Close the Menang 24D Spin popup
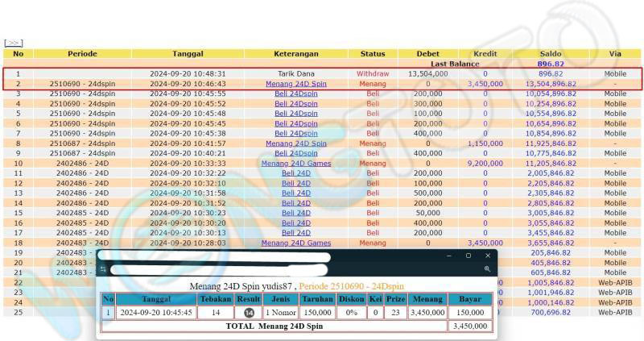The image size is (644, 341). point(487,256)
